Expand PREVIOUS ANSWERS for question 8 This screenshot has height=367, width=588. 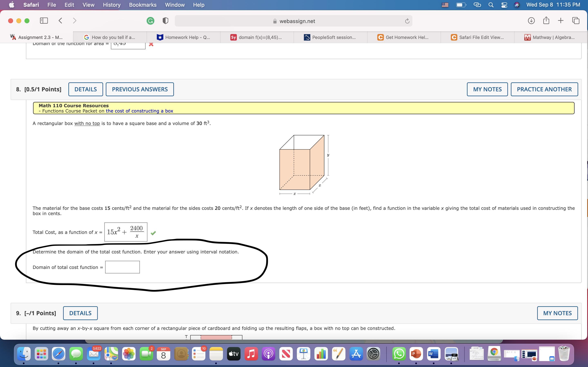140,89
